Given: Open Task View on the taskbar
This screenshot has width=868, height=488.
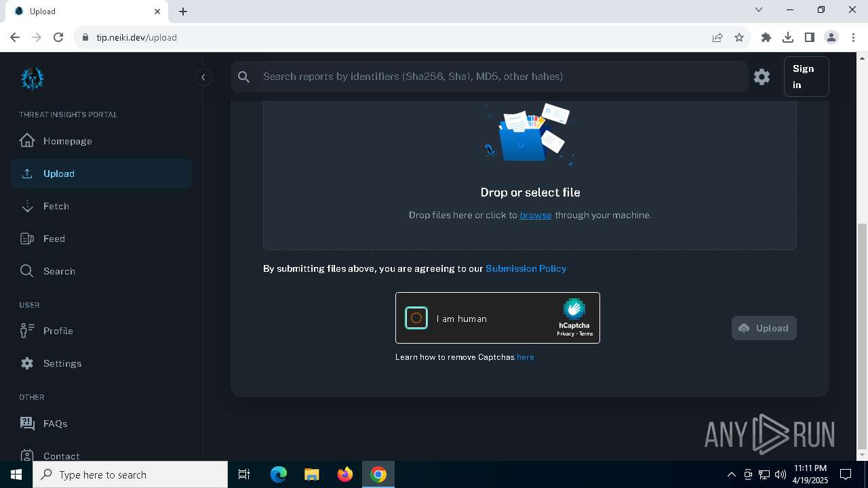Looking at the screenshot, I should (244, 474).
